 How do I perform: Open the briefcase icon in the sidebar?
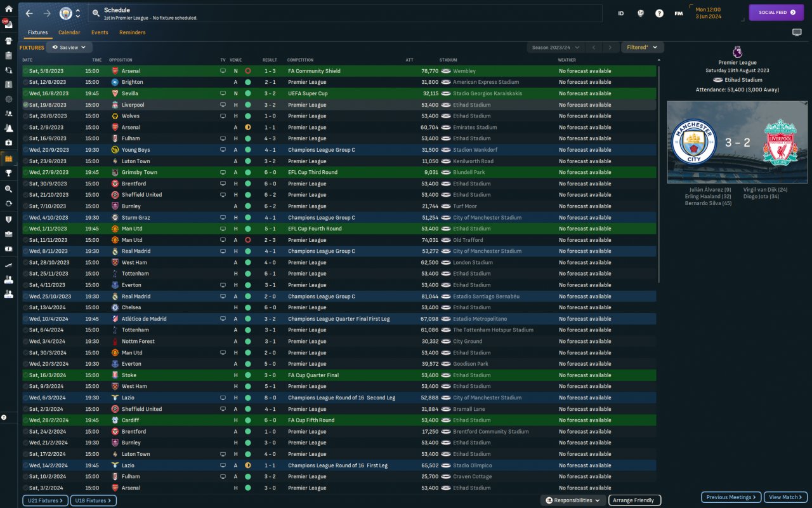point(9,234)
